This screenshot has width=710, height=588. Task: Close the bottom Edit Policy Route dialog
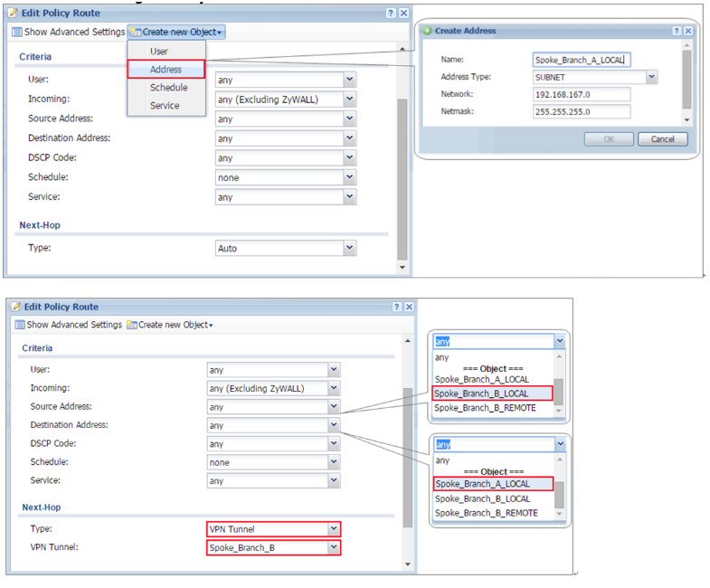point(407,308)
